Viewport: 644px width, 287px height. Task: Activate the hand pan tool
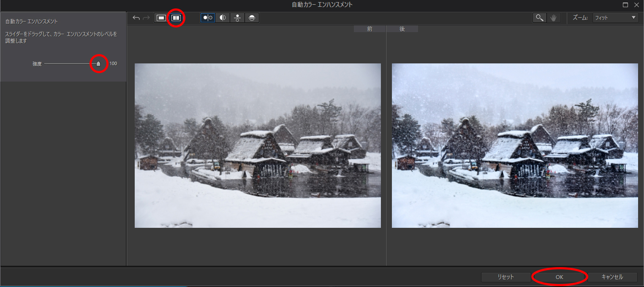pyautogui.click(x=554, y=18)
